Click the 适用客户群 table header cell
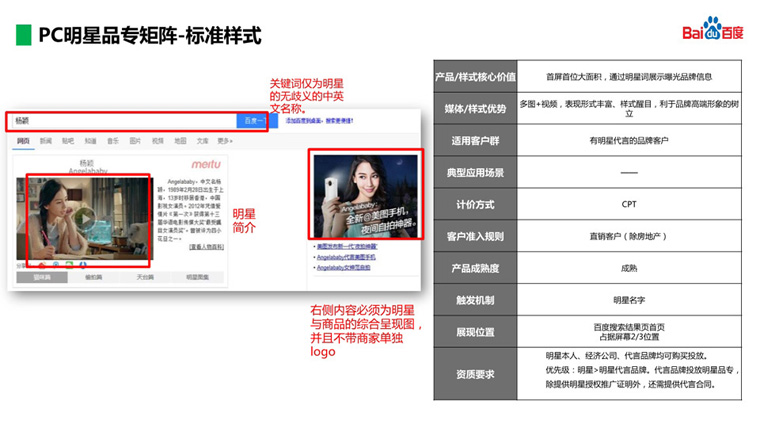Screen dimensions: 760x428 (x=475, y=141)
